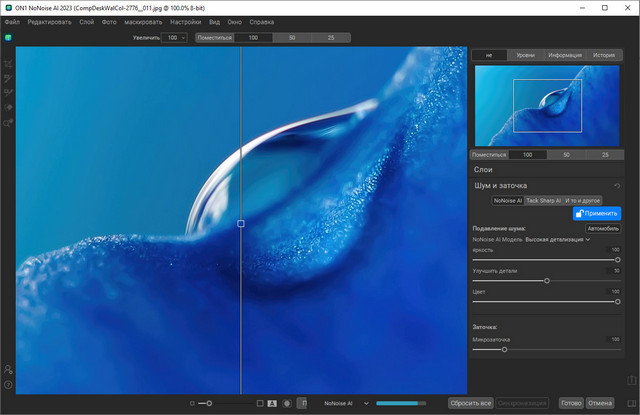Click the export icon at bottom right
640x415 pixels.
click(630, 379)
